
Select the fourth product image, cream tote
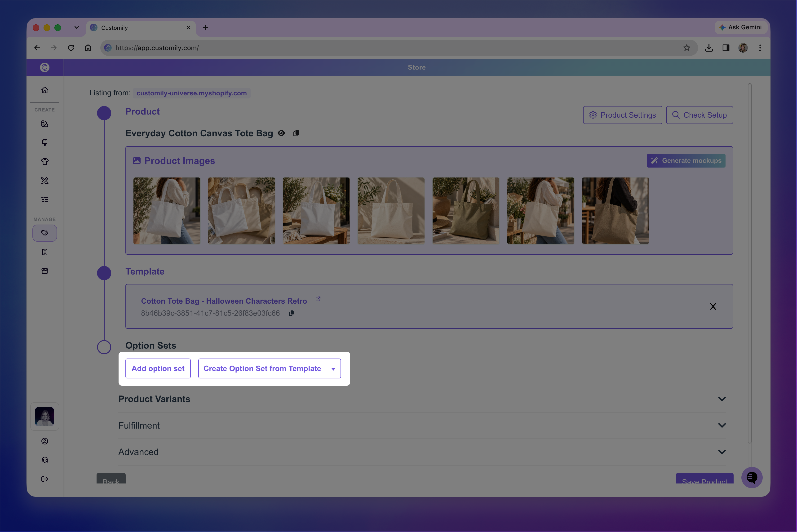(391, 211)
